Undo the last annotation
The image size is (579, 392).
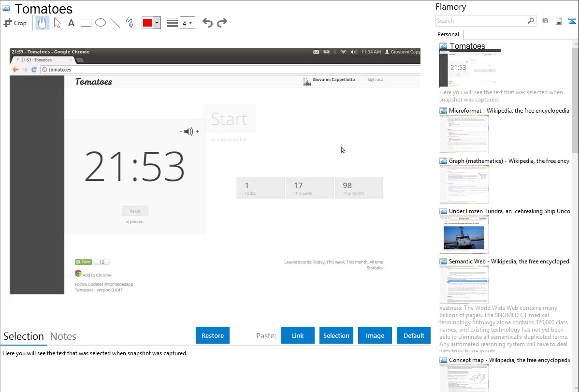tap(207, 23)
